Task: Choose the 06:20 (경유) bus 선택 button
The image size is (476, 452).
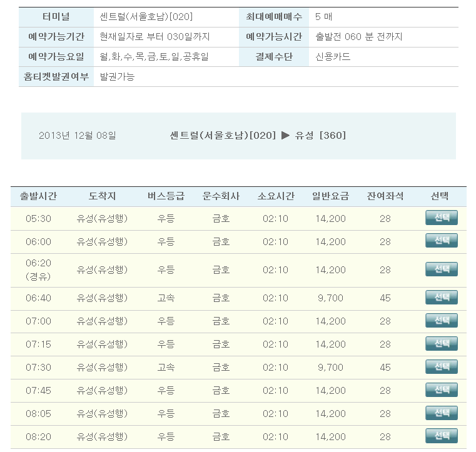Action: click(442, 269)
